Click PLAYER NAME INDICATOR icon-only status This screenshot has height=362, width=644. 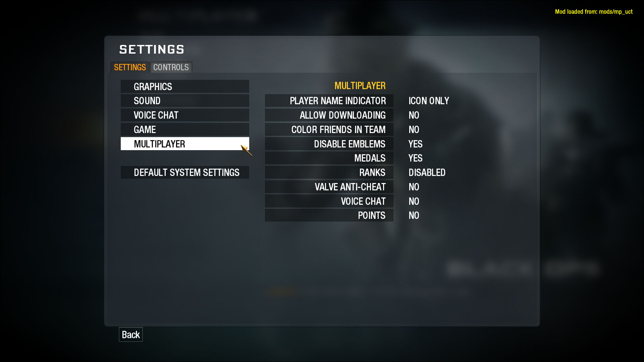coord(428,101)
